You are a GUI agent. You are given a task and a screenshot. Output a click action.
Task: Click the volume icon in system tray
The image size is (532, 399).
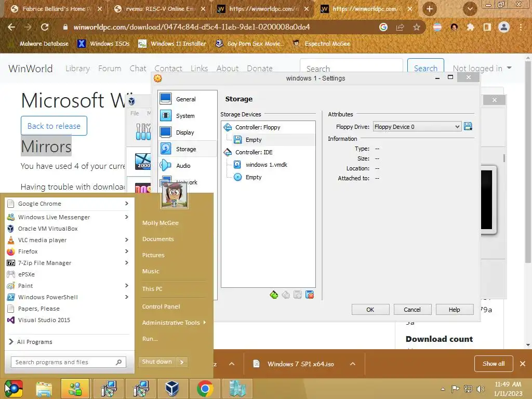[480, 389]
